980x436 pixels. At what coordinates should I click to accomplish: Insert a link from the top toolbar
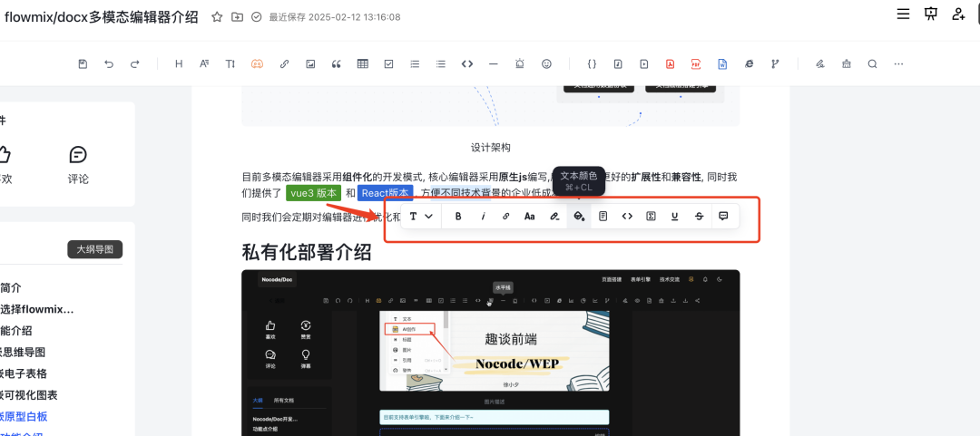[284, 63]
